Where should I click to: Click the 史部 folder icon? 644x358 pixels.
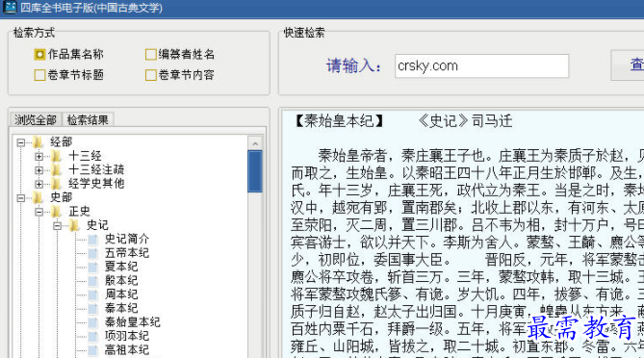(x=39, y=197)
